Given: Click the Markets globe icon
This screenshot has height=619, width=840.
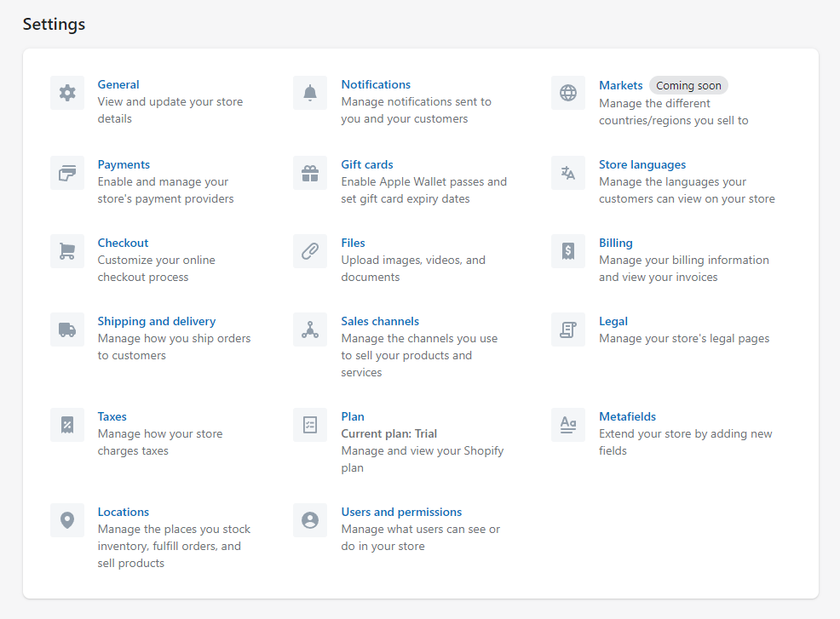Looking at the screenshot, I should click(568, 93).
